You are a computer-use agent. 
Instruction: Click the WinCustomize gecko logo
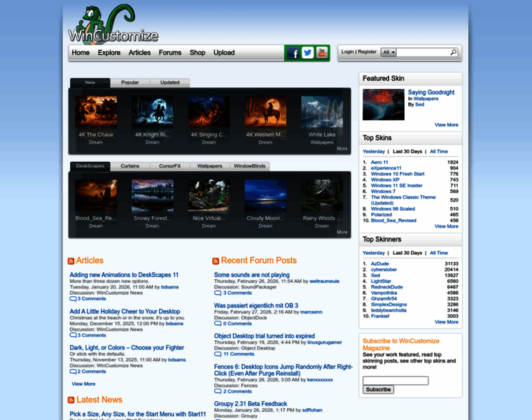point(113,24)
